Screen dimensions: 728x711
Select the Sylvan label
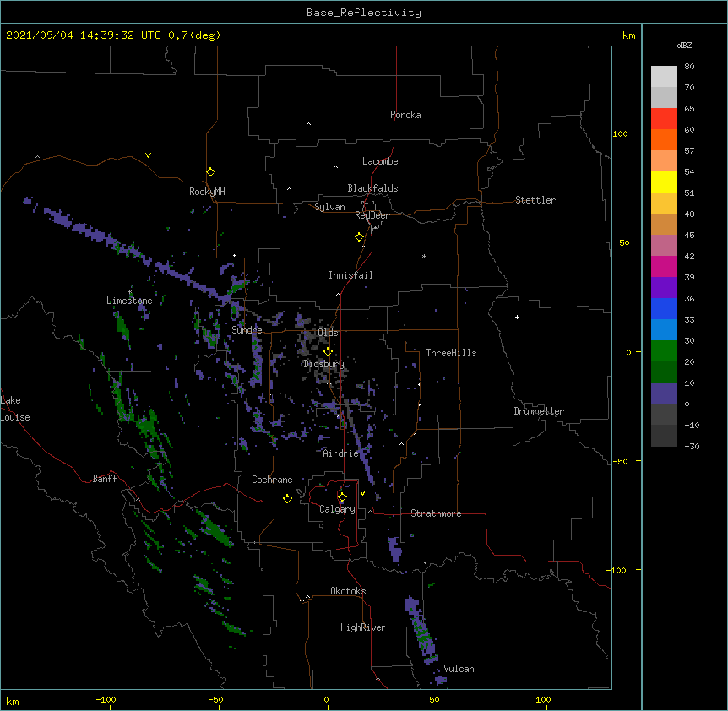(x=329, y=207)
